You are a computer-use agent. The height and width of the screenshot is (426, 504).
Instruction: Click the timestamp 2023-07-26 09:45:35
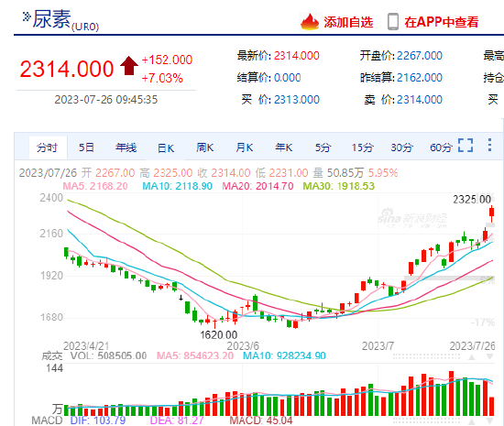106,100
